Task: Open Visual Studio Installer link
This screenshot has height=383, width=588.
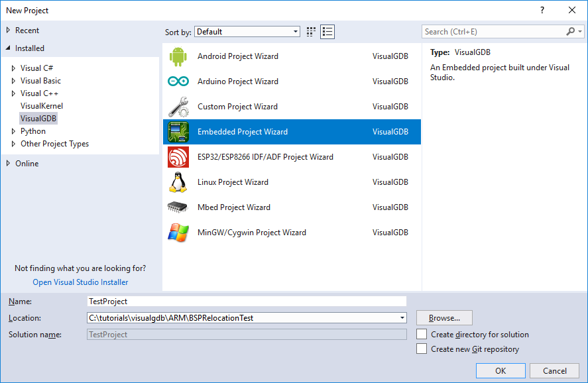Action: coord(80,282)
